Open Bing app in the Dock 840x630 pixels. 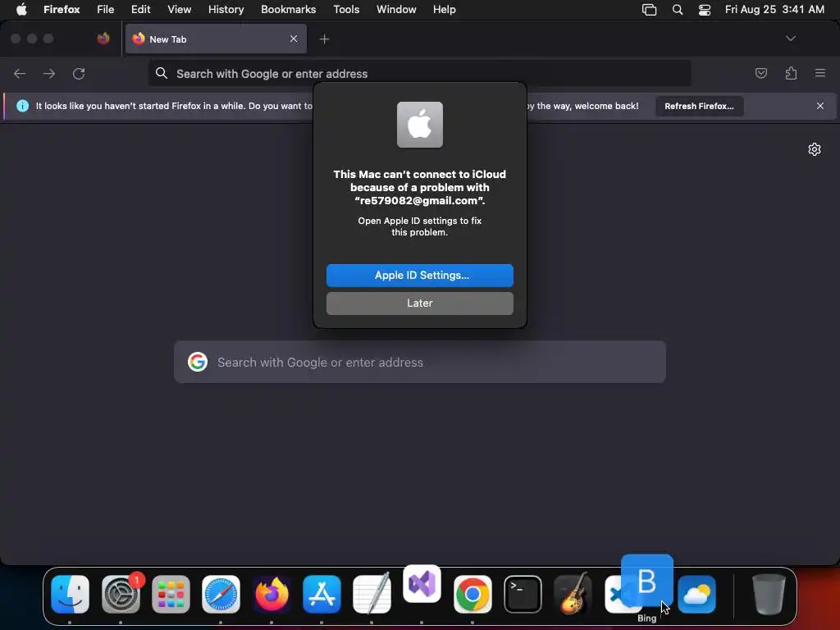tap(646, 581)
